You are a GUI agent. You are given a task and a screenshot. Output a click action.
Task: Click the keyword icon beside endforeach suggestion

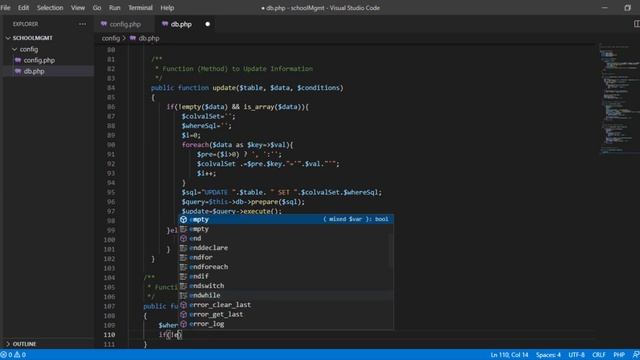(x=183, y=267)
